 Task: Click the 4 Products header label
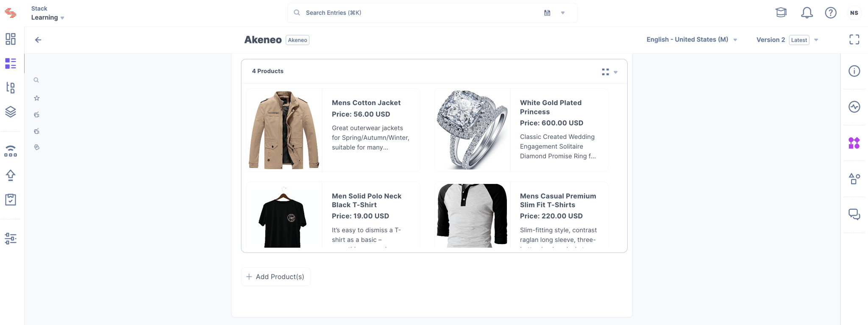[x=268, y=71]
